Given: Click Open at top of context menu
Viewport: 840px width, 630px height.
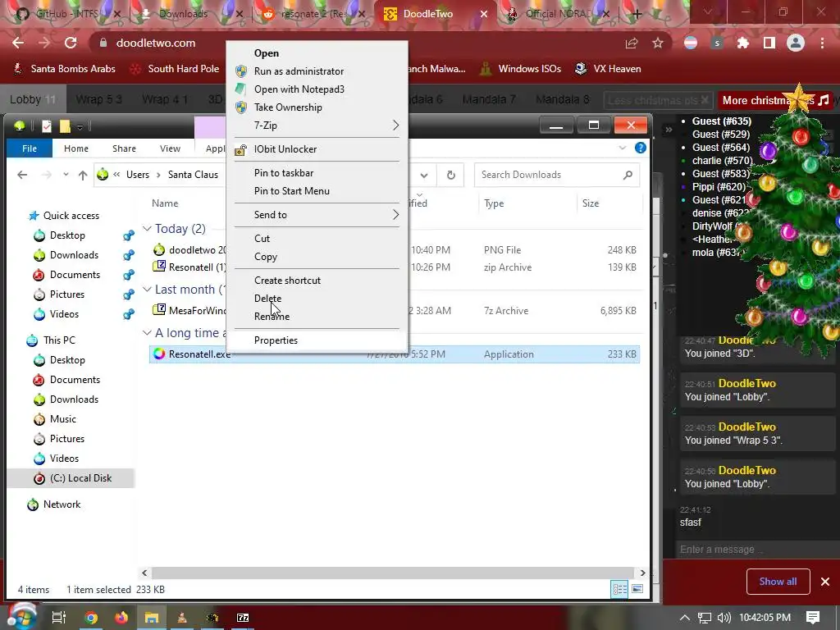Looking at the screenshot, I should tap(267, 53).
